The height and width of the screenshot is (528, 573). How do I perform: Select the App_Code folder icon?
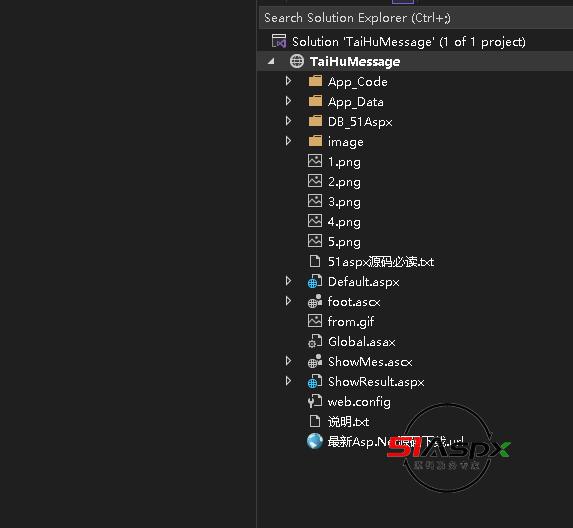pos(315,81)
